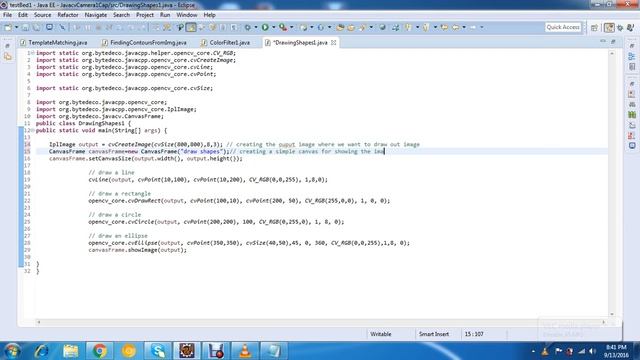Viewport: 640px width, 360px height.
Task: Open the Forward history dropdown arrow
Action: (x=482, y=27)
